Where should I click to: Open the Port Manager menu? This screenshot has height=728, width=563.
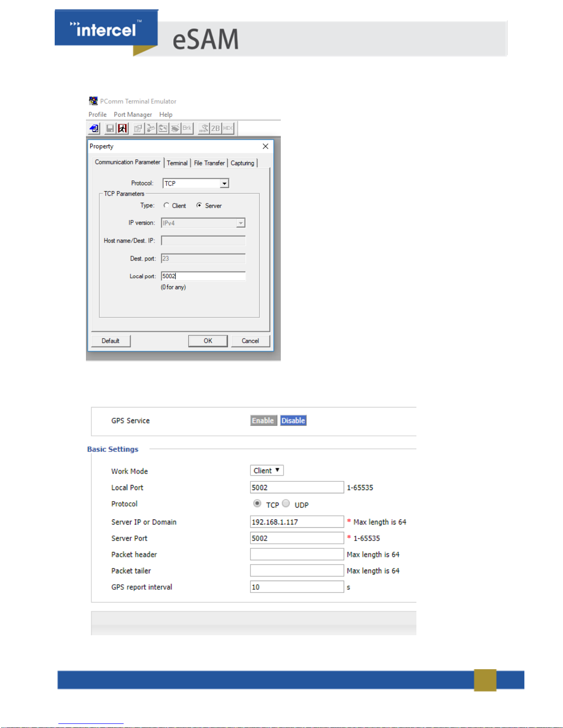(x=133, y=115)
